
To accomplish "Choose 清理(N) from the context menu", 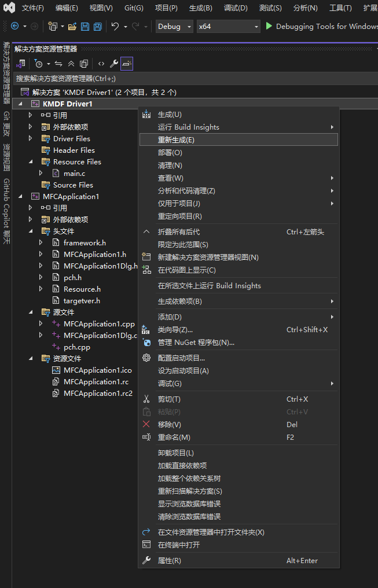I will tap(238, 166).
